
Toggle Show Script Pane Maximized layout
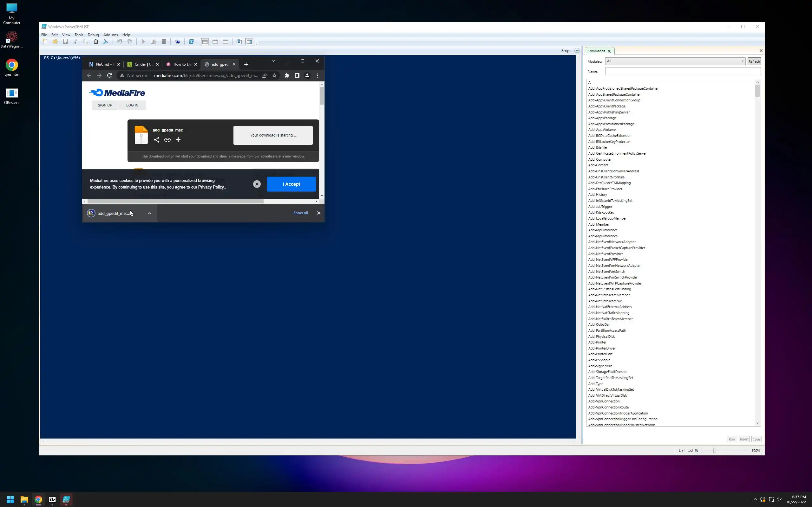[x=226, y=42]
